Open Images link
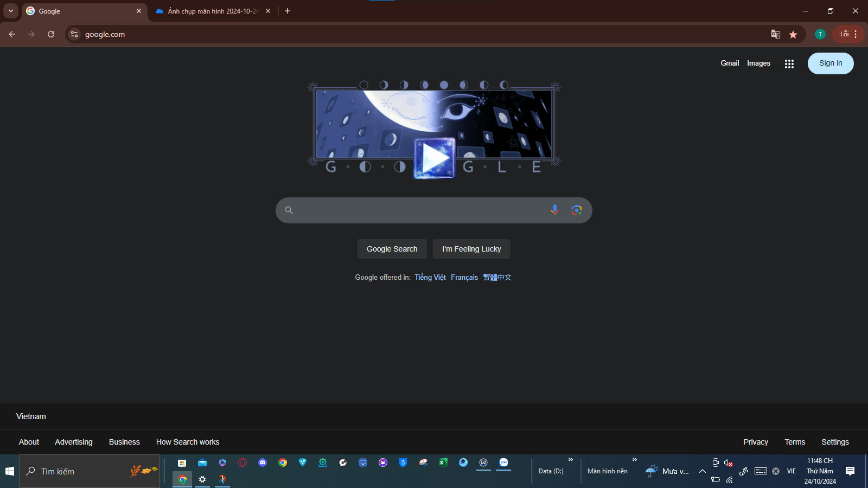 [x=758, y=63]
